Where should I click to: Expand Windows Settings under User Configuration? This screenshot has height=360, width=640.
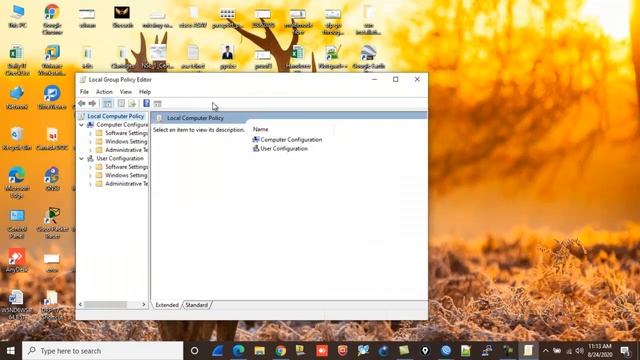point(90,176)
